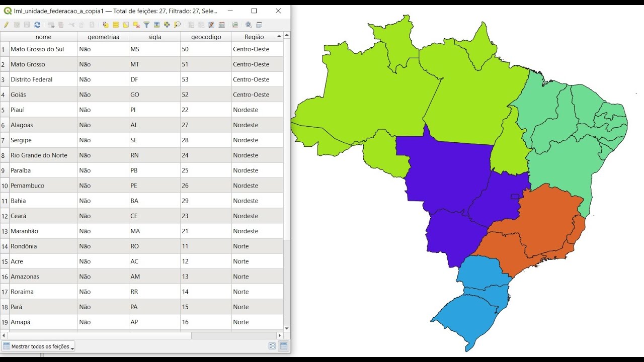Open conditional formatting panel
The height and width of the screenshot is (362, 644).
(x=235, y=25)
